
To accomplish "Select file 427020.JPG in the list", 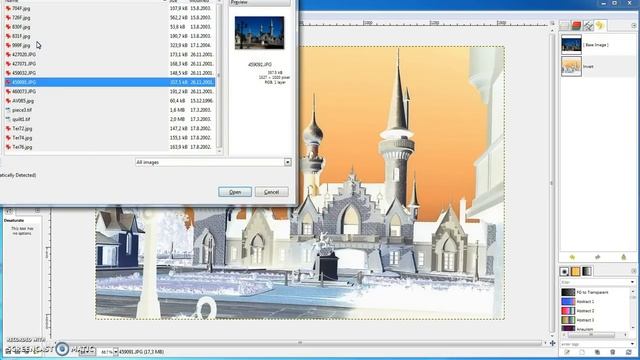I will [109, 54].
